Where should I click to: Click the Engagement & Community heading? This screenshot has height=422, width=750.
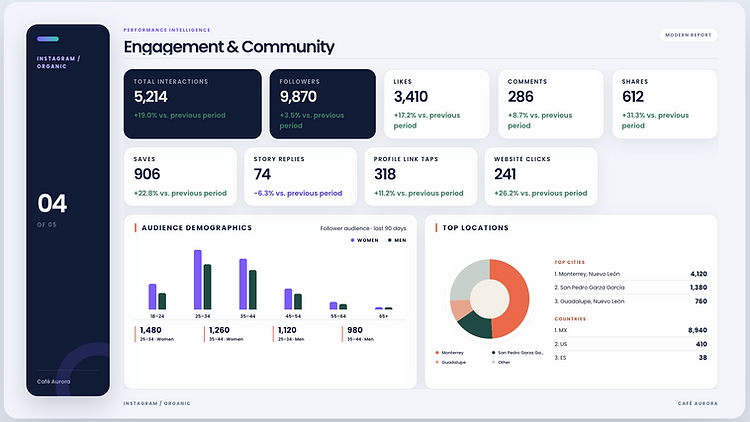pos(229,47)
